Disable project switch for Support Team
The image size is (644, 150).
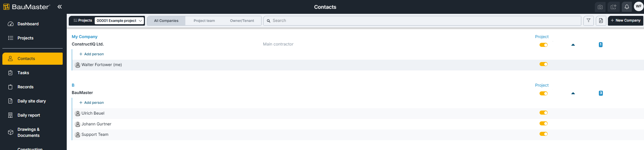[544, 134]
